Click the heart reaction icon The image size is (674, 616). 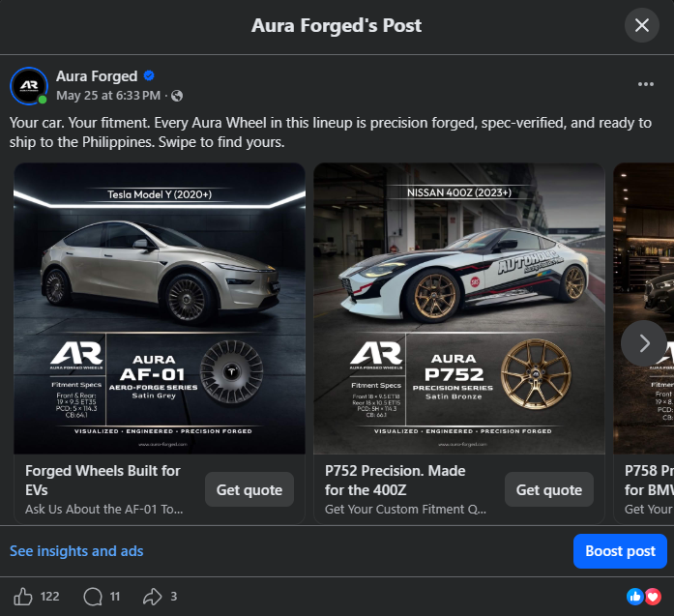click(653, 597)
